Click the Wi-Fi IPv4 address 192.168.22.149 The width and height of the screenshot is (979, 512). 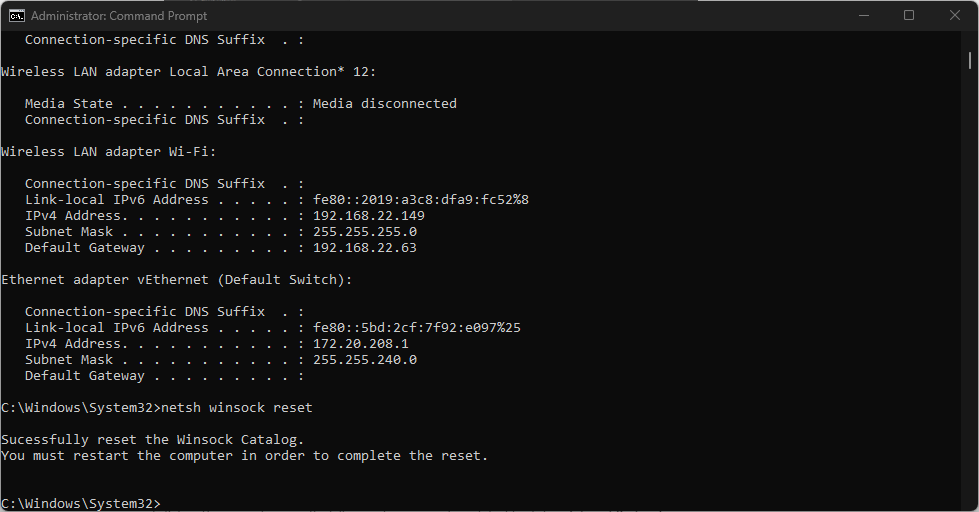[x=368, y=216]
